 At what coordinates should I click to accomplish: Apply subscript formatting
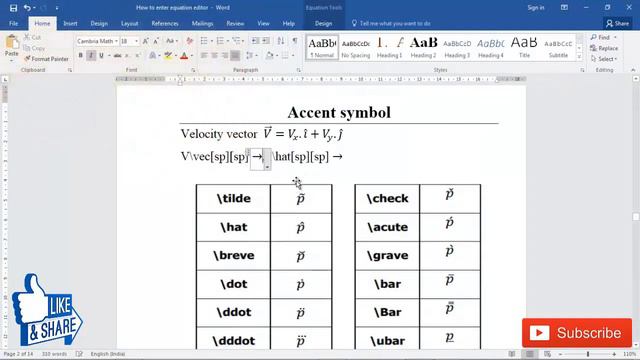128,56
